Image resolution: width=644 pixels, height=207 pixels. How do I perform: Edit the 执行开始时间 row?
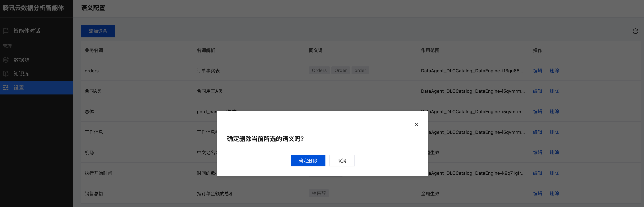click(537, 173)
